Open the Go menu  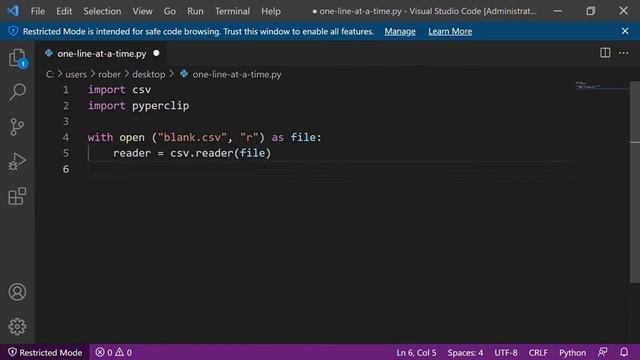click(170, 11)
